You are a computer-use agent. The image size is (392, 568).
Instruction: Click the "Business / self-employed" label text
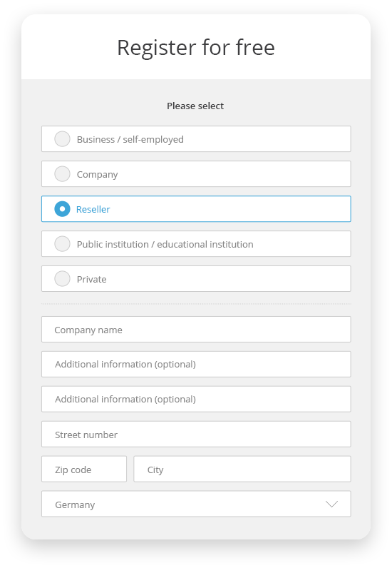pos(130,139)
